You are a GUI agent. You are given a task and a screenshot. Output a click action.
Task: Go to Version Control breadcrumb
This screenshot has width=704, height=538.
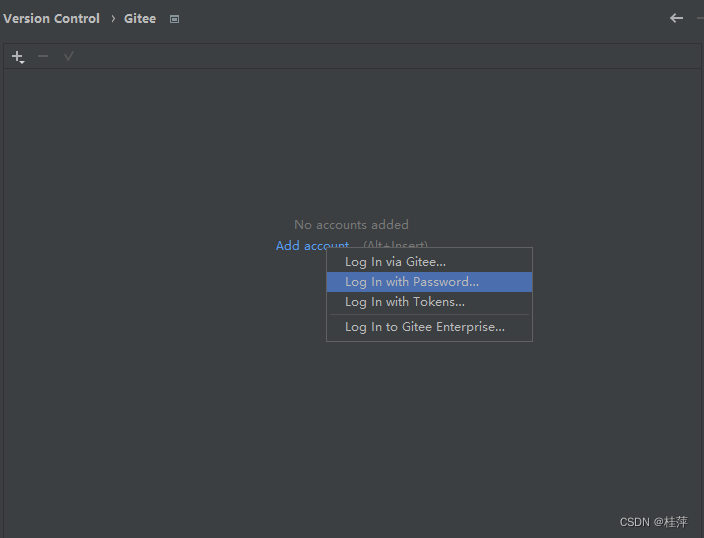click(51, 18)
